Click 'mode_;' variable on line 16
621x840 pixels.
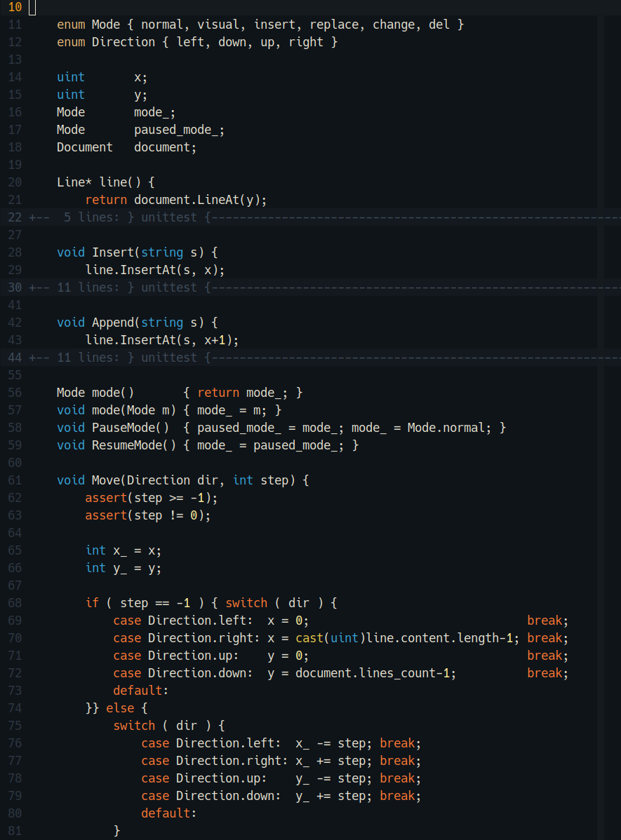click(154, 112)
